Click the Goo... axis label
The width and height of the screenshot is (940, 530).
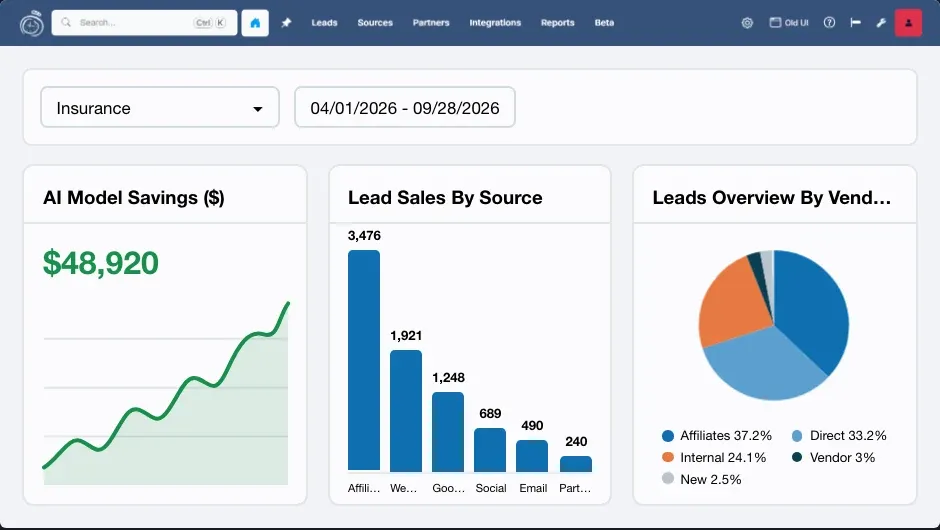tap(448, 488)
